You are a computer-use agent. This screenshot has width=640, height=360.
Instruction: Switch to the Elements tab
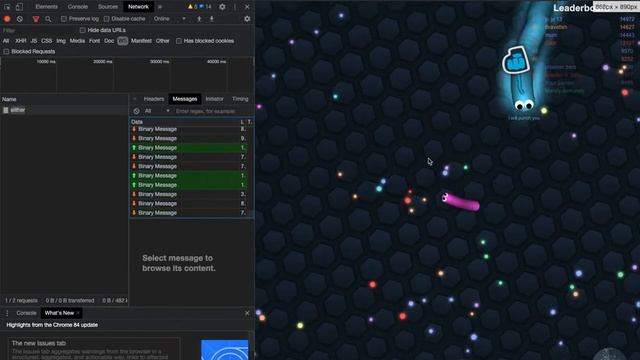[46, 7]
